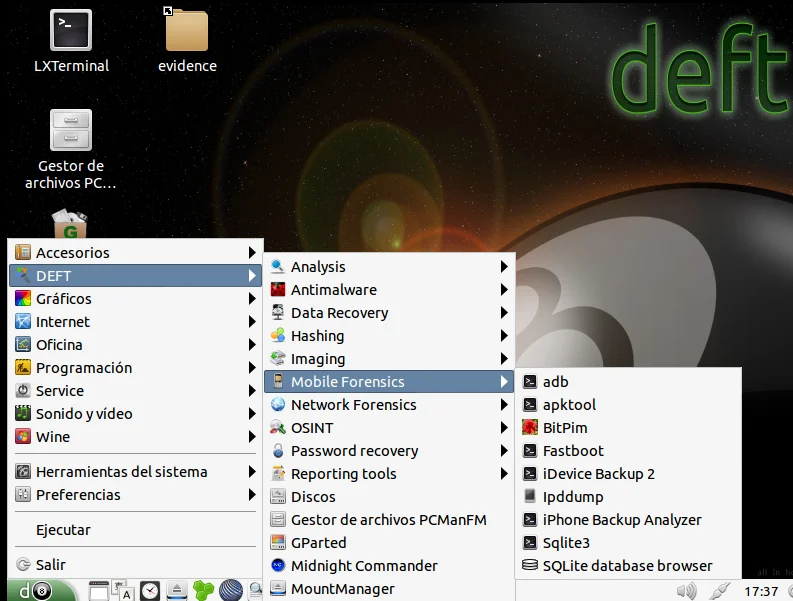Open the Oficina menu category
Screen dimensions: 793x601
(x=136, y=345)
